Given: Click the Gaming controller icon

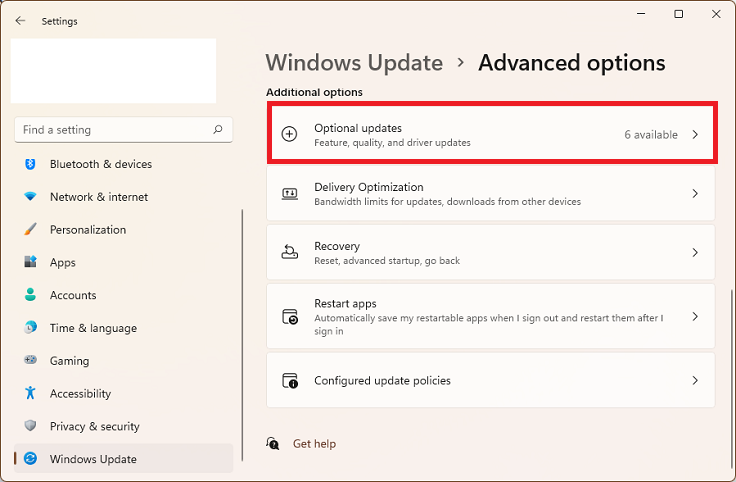Looking at the screenshot, I should pos(30,360).
